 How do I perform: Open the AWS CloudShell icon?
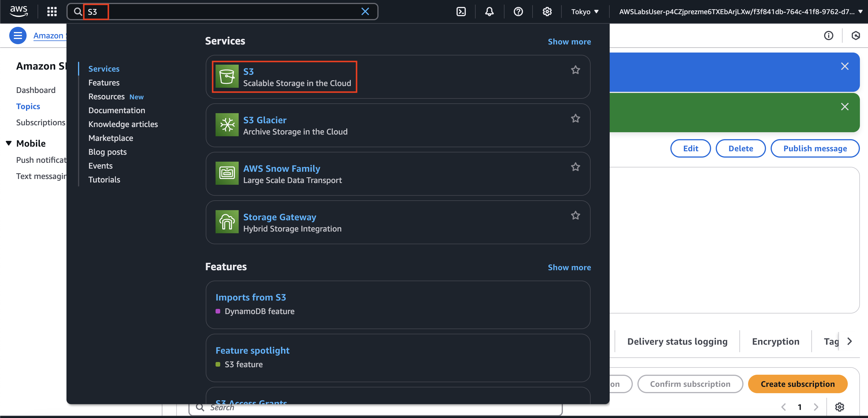(461, 12)
